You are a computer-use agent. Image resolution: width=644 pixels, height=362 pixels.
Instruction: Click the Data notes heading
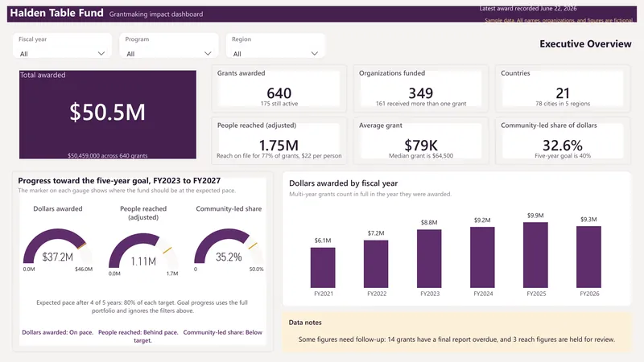click(x=305, y=323)
